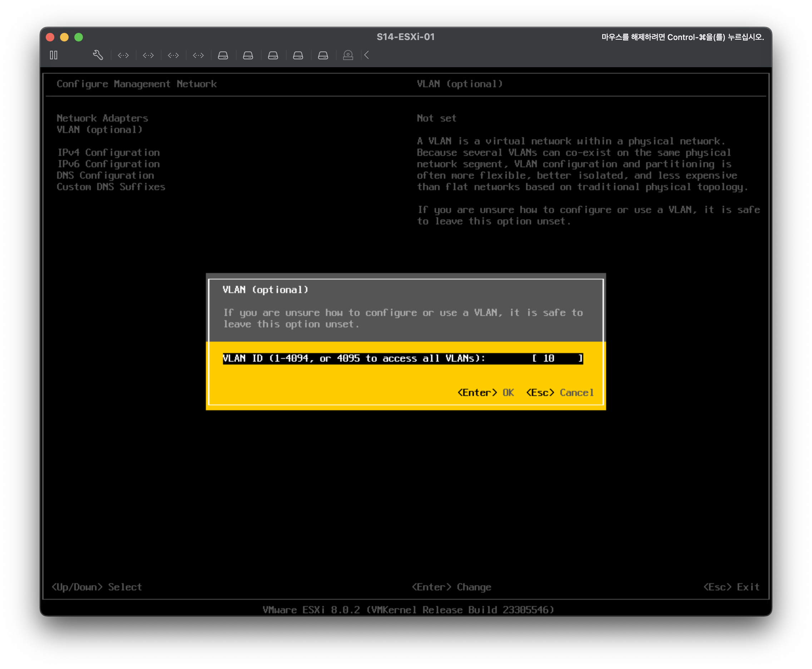Image resolution: width=812 pixels, height=669 pixels.
Task: Collapse the device toolbar chevron
Action: (366, 55)
